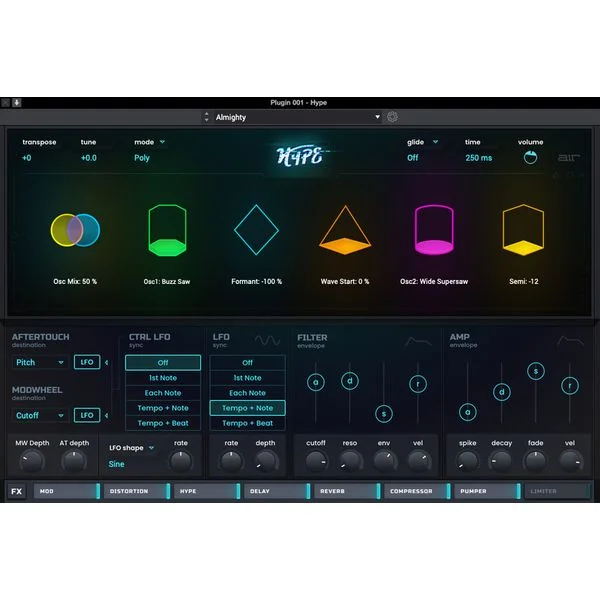Toggle the MOD effect on/off
The image size is (600, 600).
98,491
